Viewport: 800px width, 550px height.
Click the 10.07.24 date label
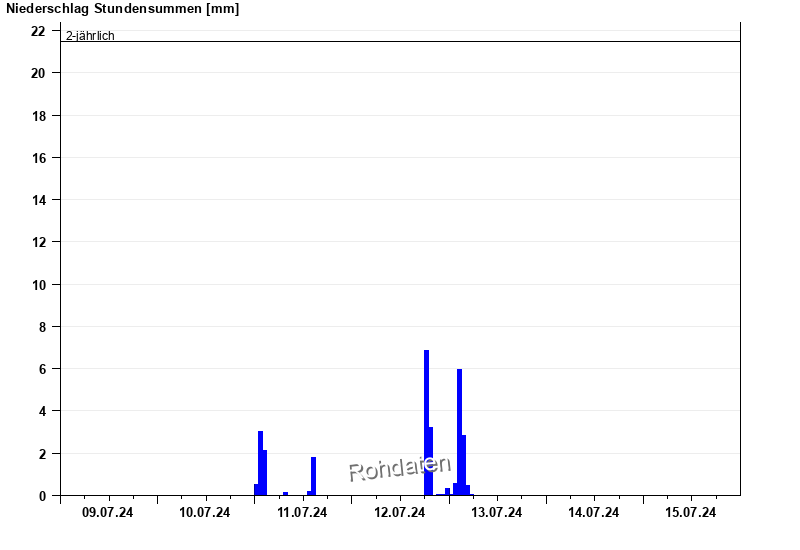(x=204, y=513)
